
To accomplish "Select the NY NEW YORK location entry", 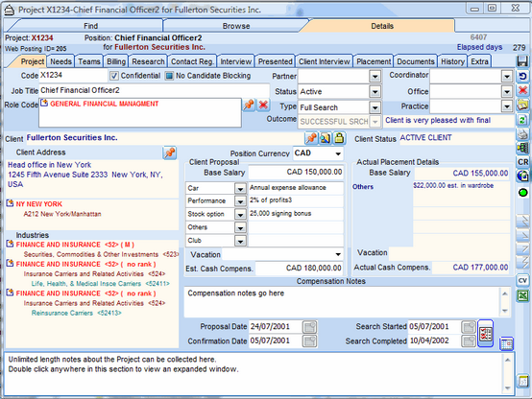I will pyautogui.click(x=39, y=204).
